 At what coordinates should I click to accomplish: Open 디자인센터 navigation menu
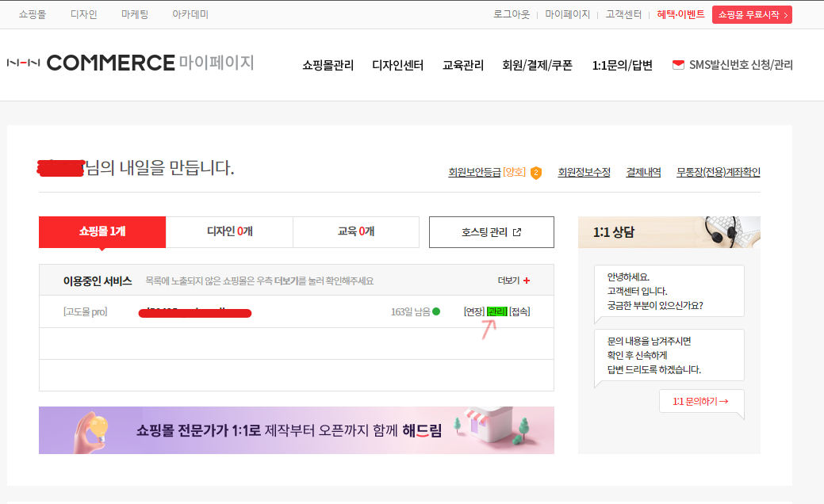pyautogui.click(x=398, y=65)
